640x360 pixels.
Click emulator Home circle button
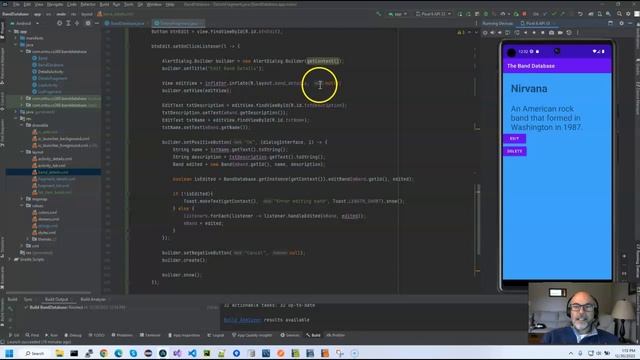coord(534,33)
